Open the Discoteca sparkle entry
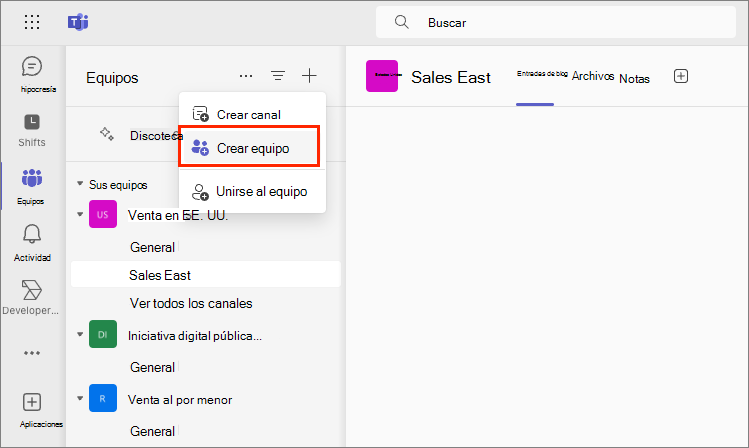This screenshot has height=448, width=749. 141,135
